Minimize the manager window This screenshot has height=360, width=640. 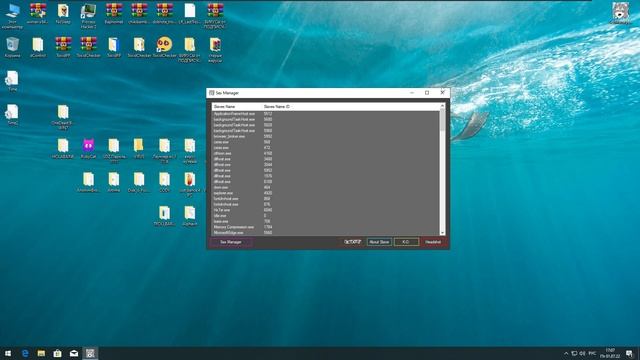[x=412, y=93]
